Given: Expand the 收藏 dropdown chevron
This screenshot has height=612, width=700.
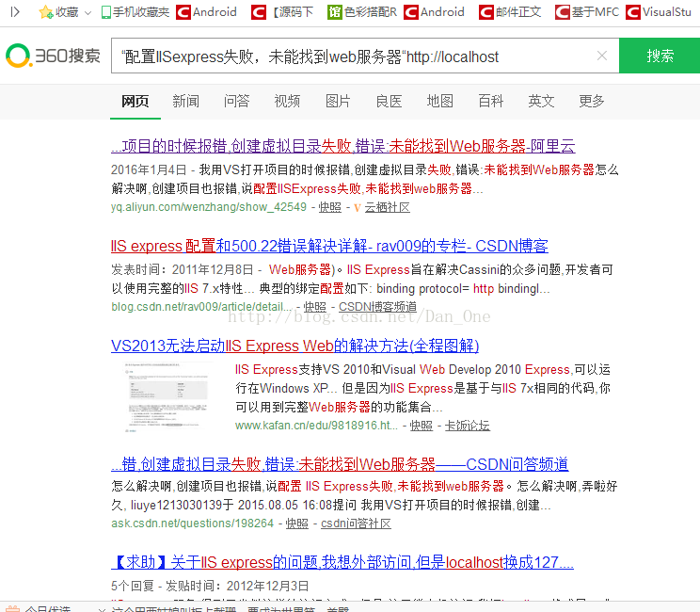Looking at the screenshot, I should [x=87, y=13].
